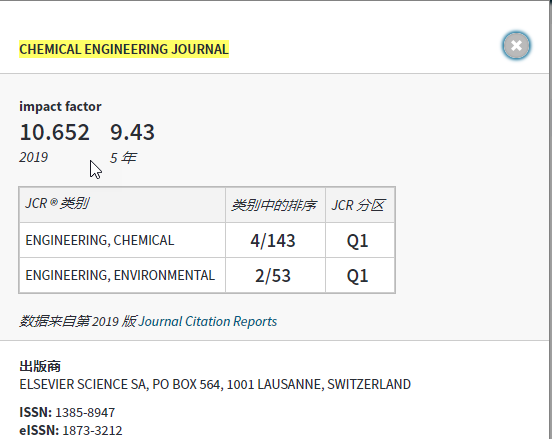
Task: Click the impact factor heading label
Action: coord(60,106)
